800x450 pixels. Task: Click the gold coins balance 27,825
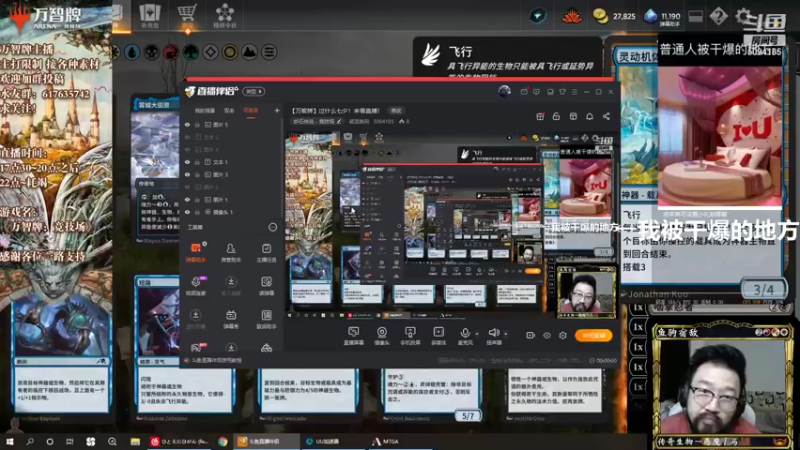click(615, 16)
